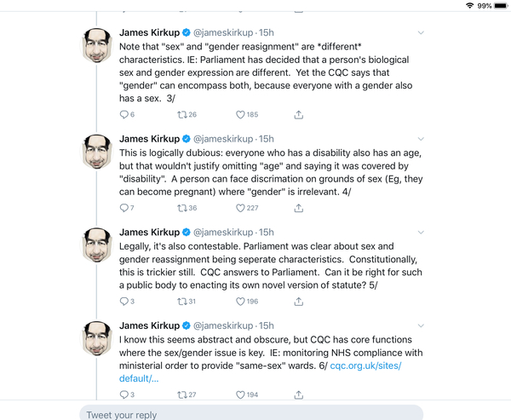The image size is (511, 420).
Task: Open the cqc.org.uk/sites/default link
Action: tap(260, 372)
